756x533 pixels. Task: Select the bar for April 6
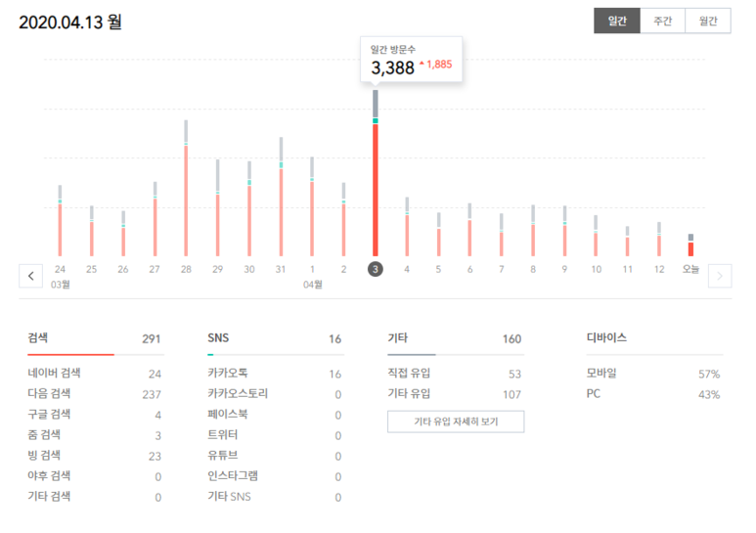click(469, 230)
